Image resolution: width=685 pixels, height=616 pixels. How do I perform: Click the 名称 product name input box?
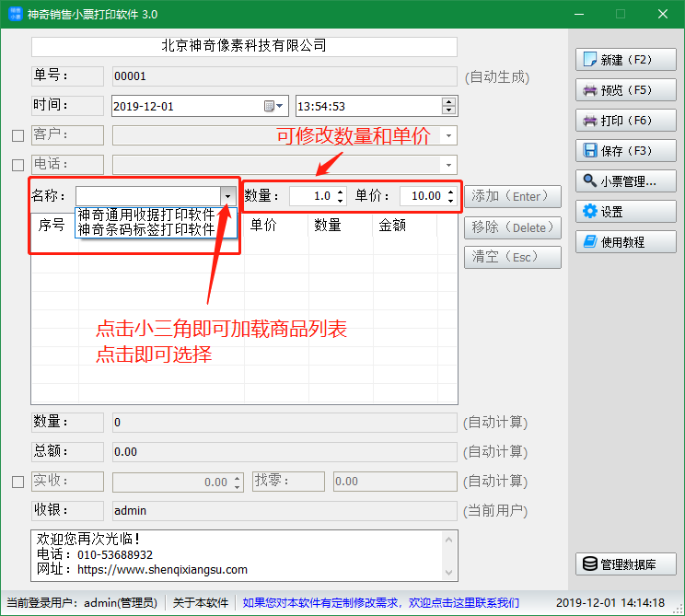(148, 196)
